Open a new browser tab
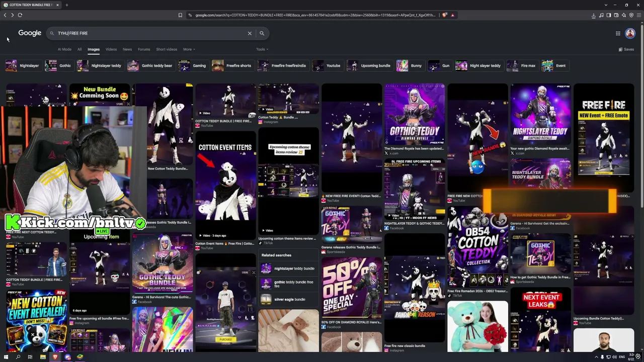Image resolution: width=644 pixels, height=362 pixels. click(66, 5)
